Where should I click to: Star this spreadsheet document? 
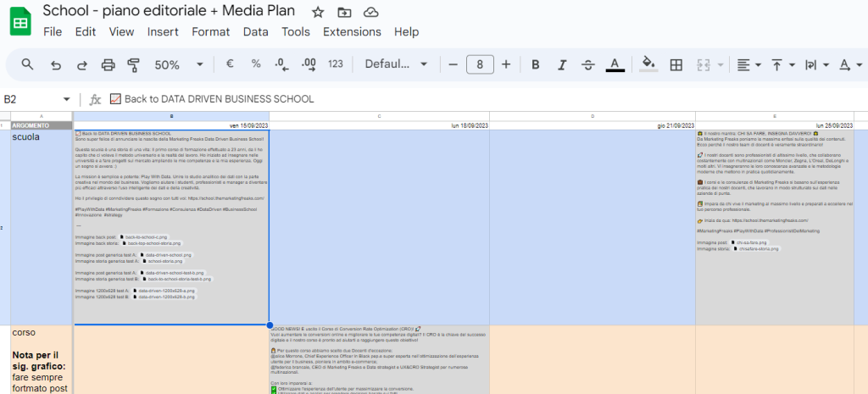pos(318,12)
